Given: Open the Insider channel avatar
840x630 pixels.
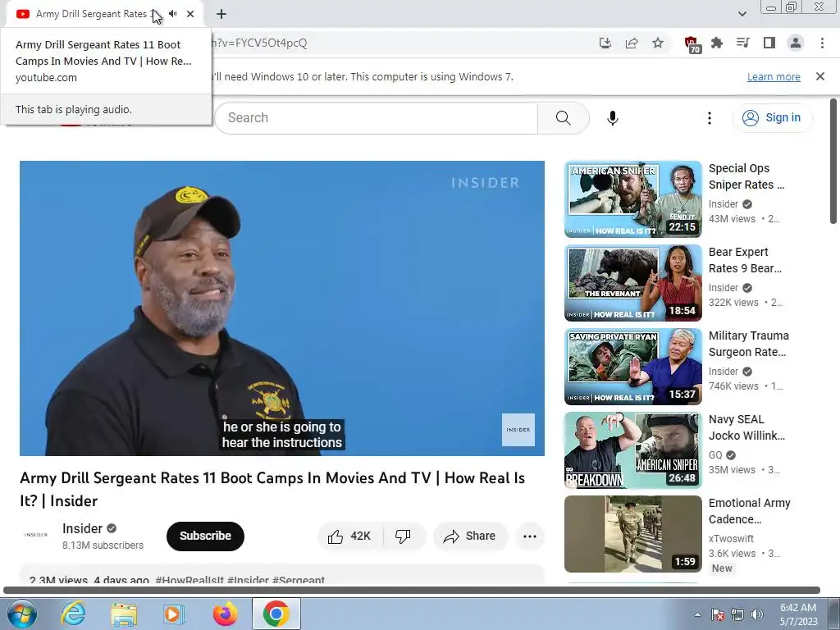Looking at the screenshot, I should (x=35, y=535).
